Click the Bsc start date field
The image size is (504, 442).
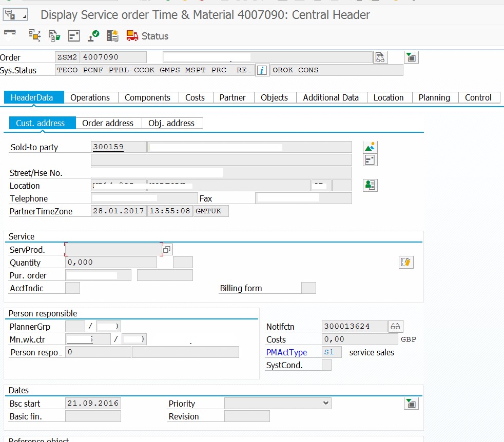pyautogui.click(x=92, y=404)
